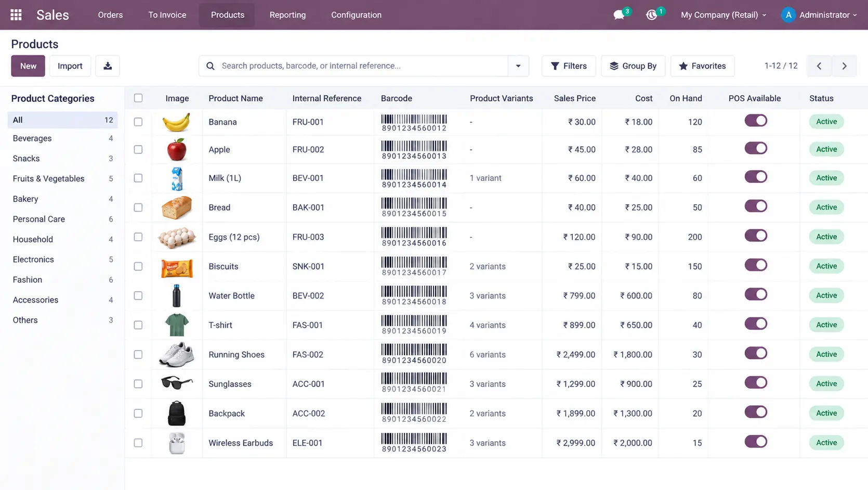Filter by Personal Care category

tap(62, 219)
